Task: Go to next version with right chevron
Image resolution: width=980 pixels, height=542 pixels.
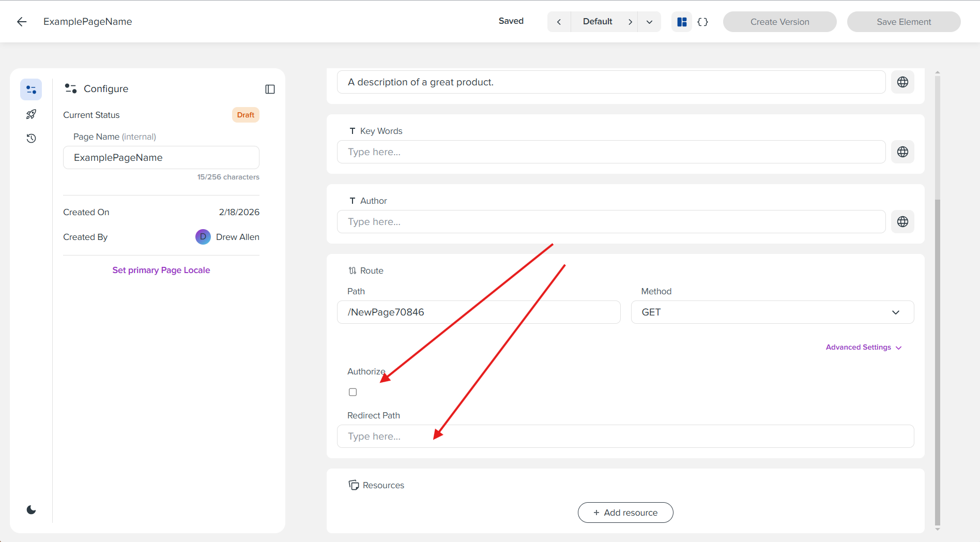Action: (631, 21)
